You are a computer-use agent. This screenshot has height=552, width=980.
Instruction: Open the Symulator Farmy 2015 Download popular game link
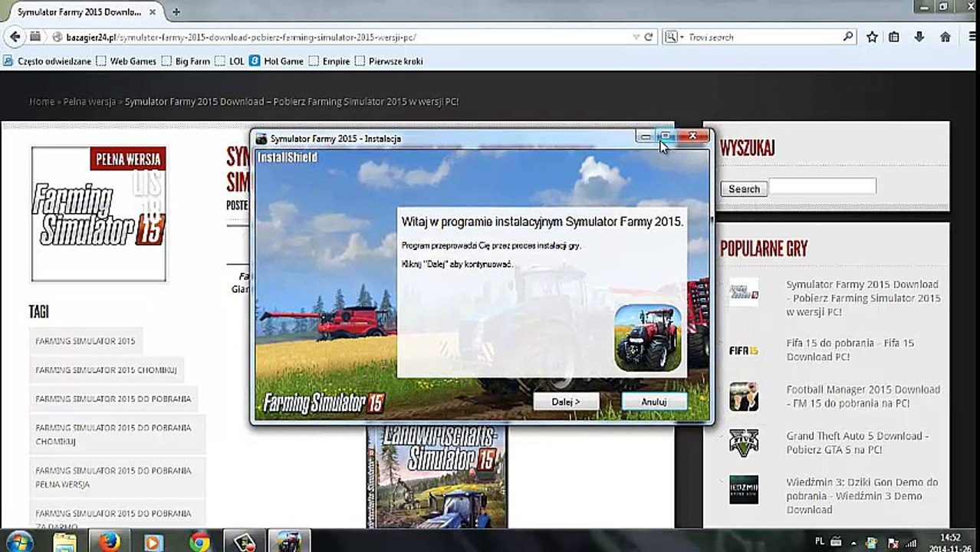863,298
